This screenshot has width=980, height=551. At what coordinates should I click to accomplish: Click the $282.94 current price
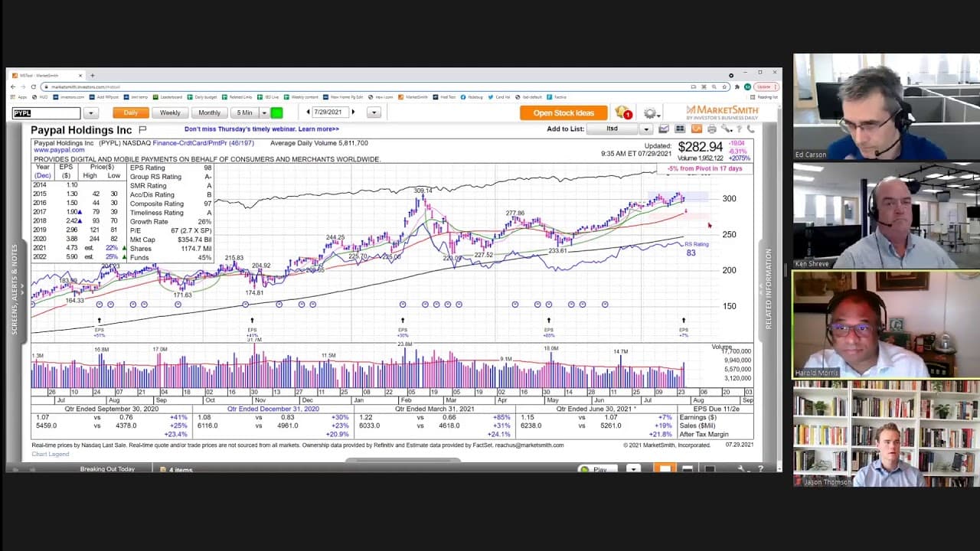coord(700,147)
